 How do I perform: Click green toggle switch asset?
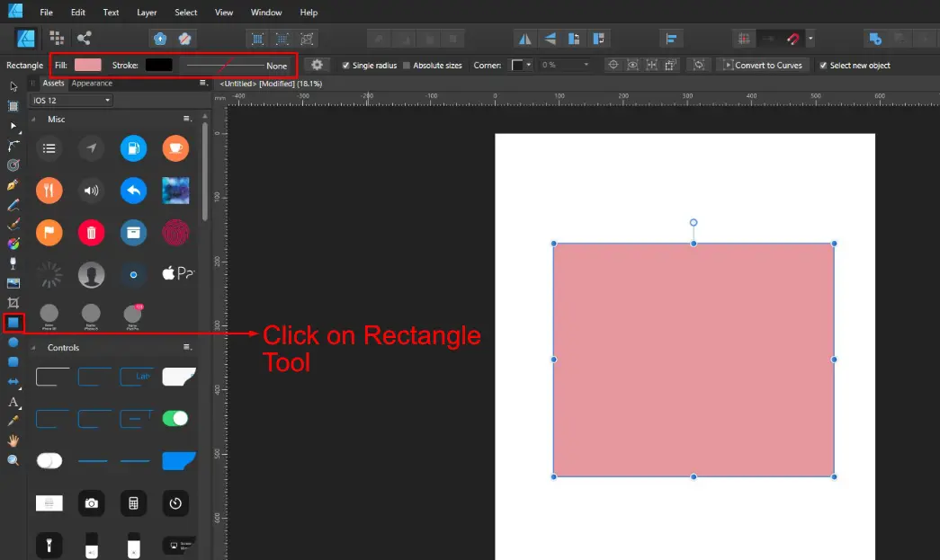point(175,418)
